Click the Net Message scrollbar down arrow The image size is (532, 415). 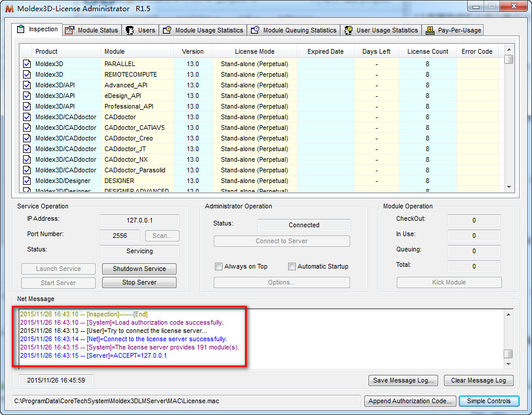[x=508, y=364]
